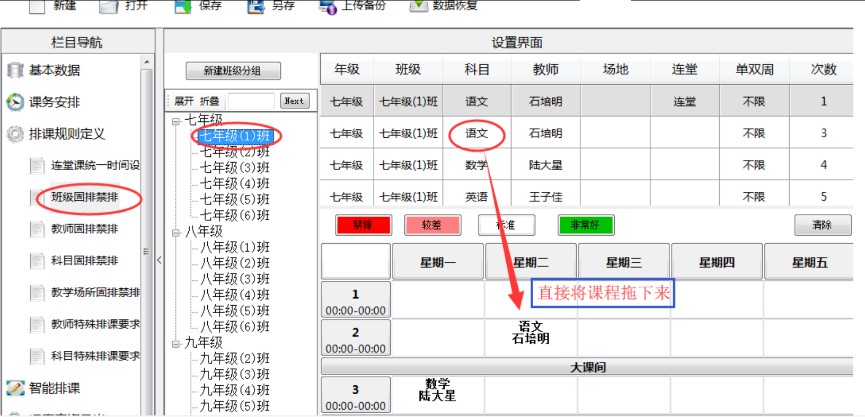Open 教师固排禁排 document item
The height and width of the screenshot is (417, 865).
coord(84,229)
